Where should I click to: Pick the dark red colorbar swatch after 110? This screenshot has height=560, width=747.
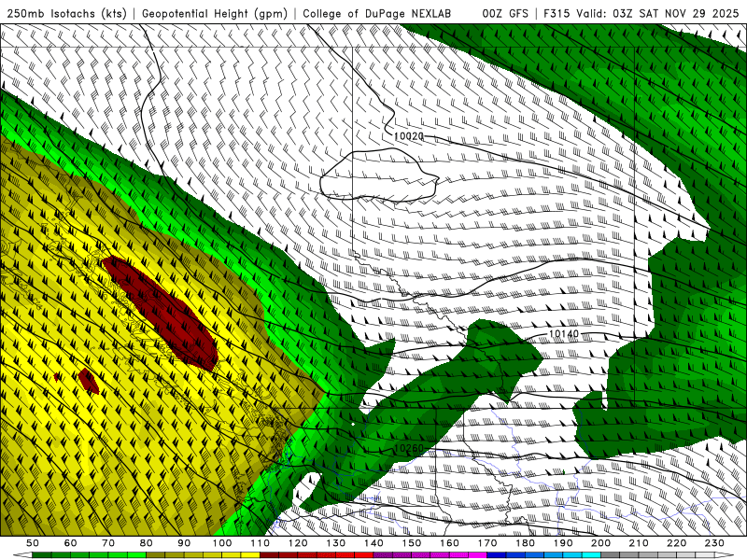(x=270, y=555)
